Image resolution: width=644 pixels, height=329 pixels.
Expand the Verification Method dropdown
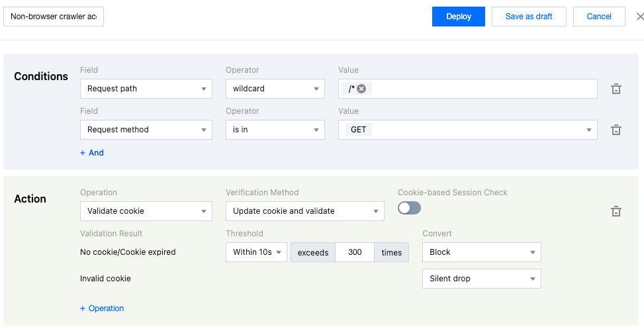(x=304, y=211)
